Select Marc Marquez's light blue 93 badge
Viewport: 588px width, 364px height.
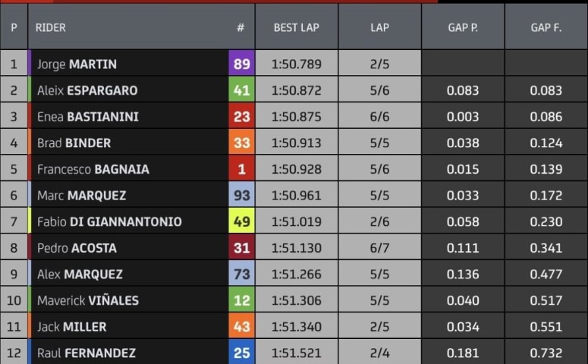[x=241, y=195]
